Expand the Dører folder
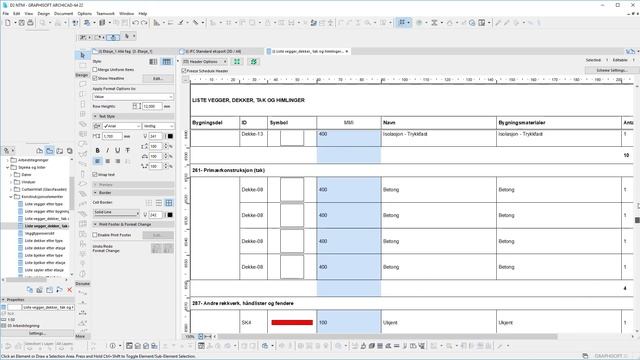640x360 pixels. click(x=11, y=175)
